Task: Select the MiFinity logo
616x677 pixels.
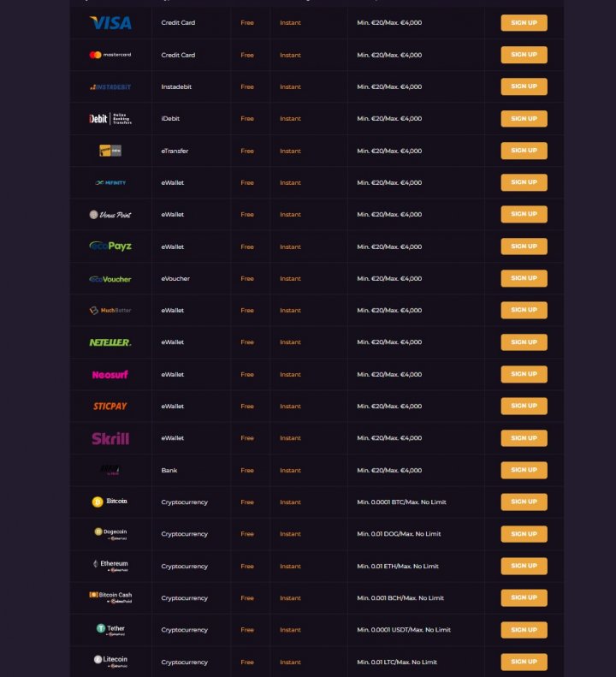Action: click(110, 182)
